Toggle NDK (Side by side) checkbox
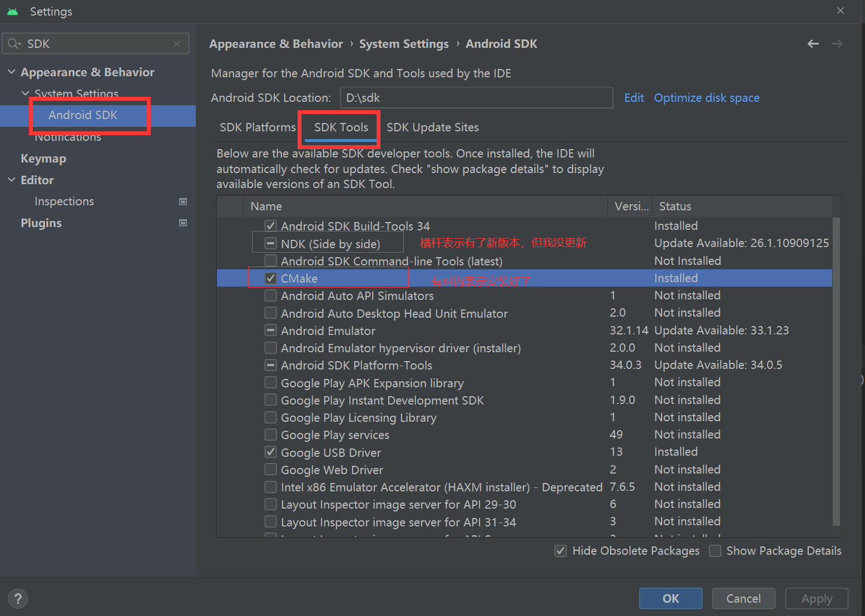 [x=270, y=243]
